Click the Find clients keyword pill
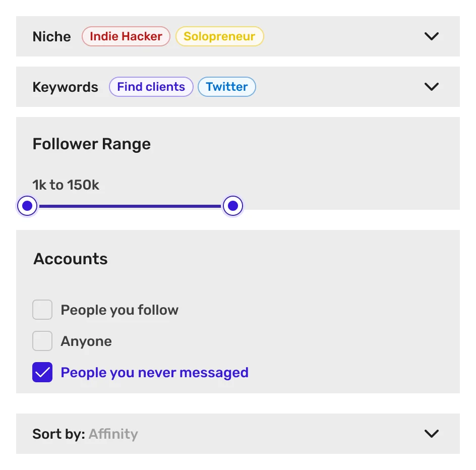The image size is (476, 470). tap(151, 87)
